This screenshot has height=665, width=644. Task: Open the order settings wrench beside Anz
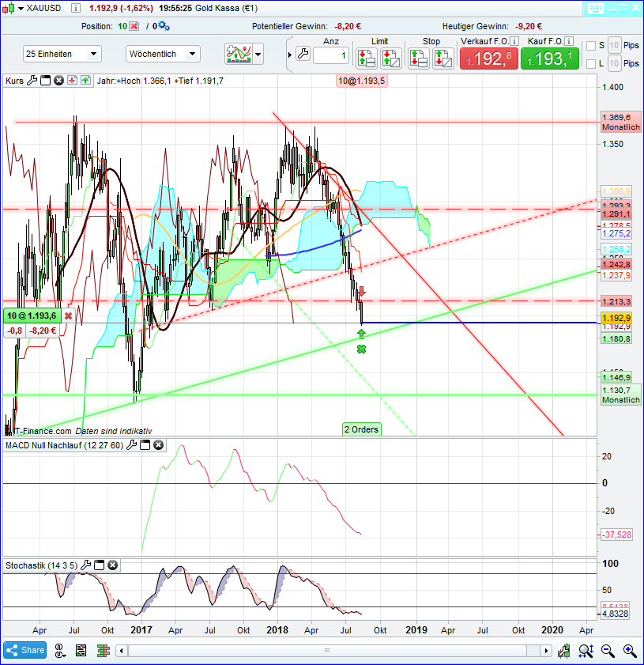pos(303,55)
